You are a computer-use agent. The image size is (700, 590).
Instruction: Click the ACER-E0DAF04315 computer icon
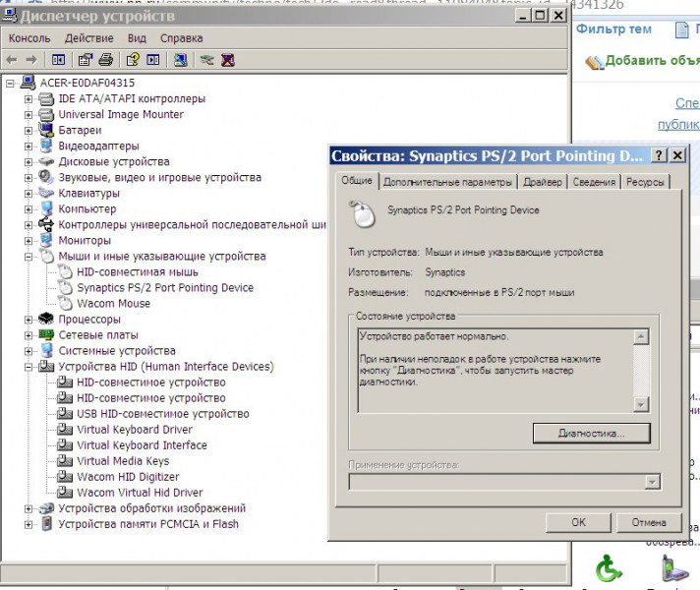tap(29, 83)
